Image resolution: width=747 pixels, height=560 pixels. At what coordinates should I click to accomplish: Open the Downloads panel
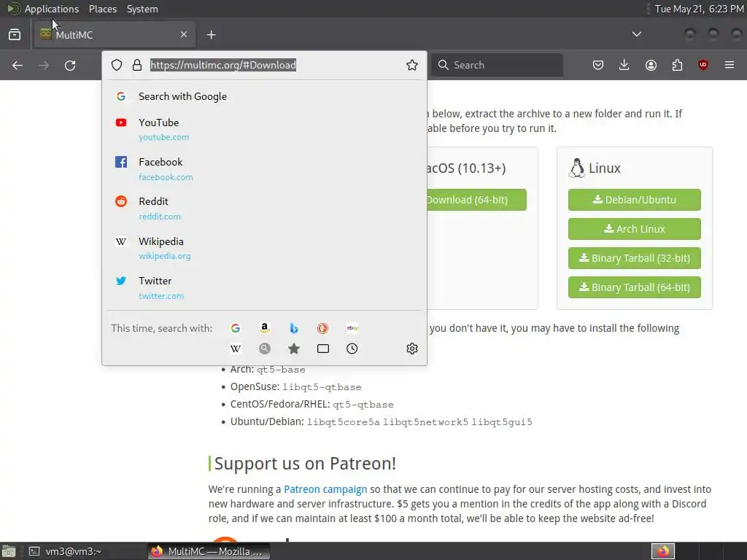pyautogui.click(x=624, y=65)
